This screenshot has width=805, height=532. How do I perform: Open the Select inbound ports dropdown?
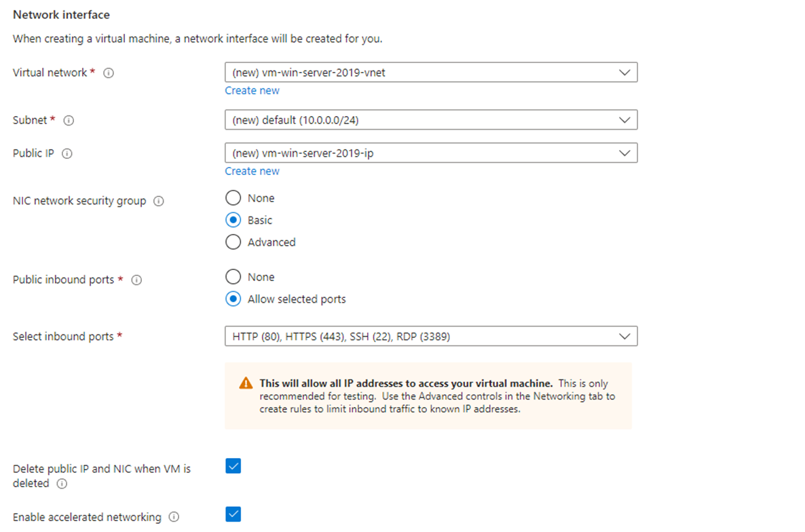click(624, 336)
